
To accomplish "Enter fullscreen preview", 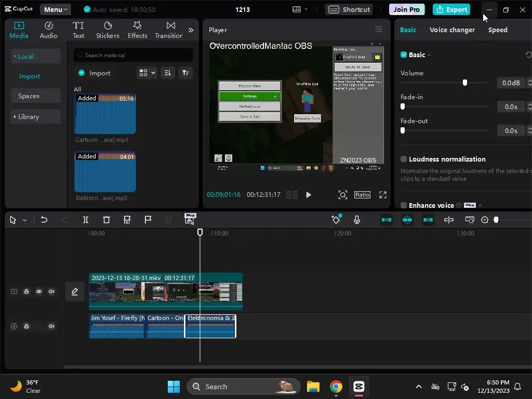I will [x=383, y=195].
